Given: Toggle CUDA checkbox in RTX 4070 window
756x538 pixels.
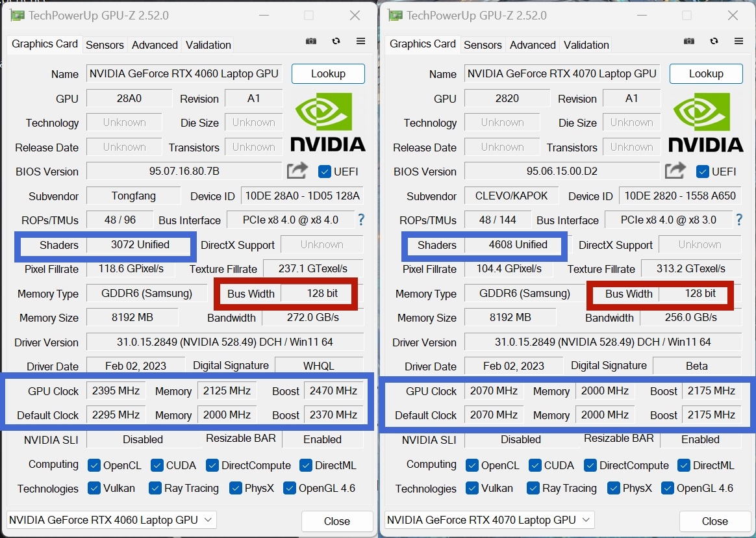Looking at the screenshot, I should tap(535, 465).
